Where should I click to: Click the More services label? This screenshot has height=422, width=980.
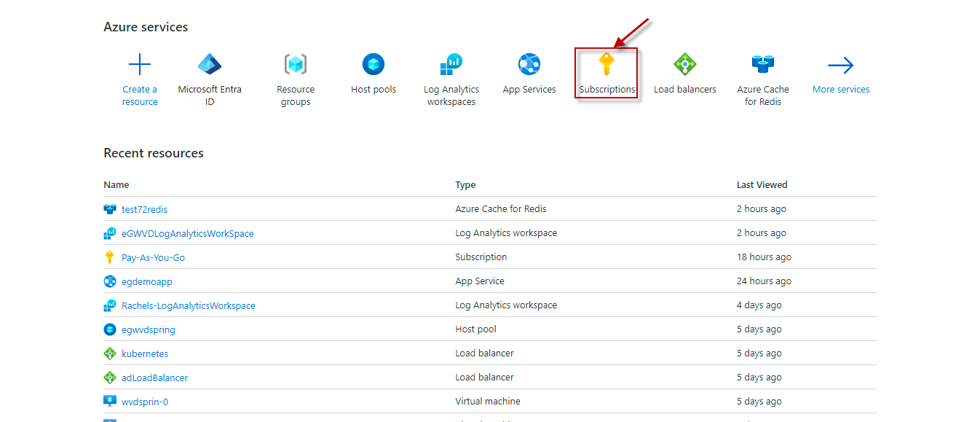841,90
